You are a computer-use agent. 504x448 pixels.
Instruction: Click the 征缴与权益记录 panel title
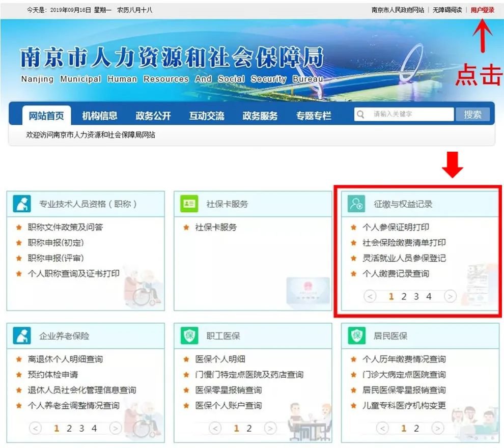(x=403, y=204)
